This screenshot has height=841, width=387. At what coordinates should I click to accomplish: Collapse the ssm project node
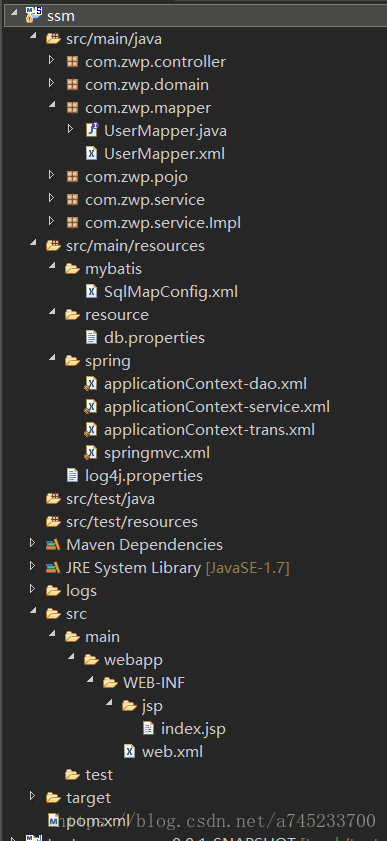14,13
